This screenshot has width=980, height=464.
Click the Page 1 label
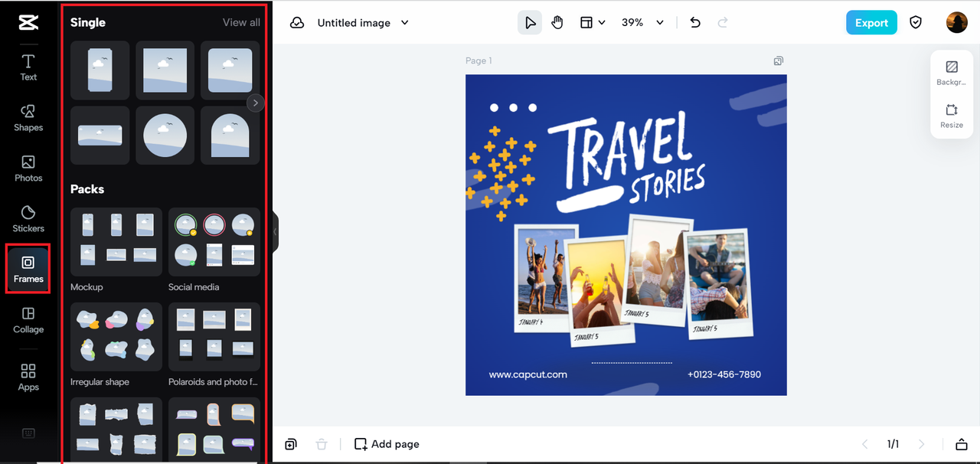point(479,60)
